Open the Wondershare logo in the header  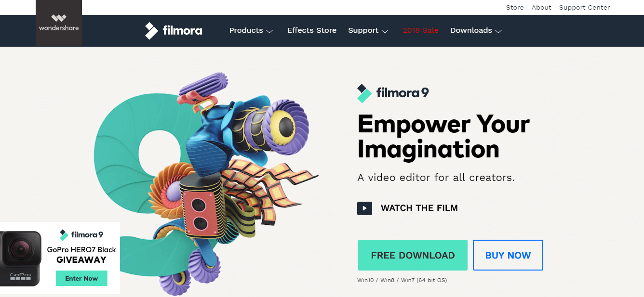59,23
